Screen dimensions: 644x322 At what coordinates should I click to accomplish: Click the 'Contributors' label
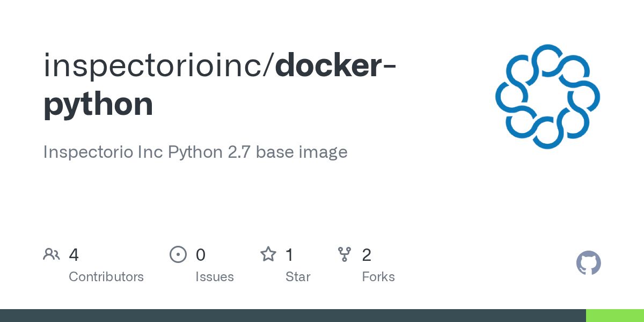[x=106, y=277]
